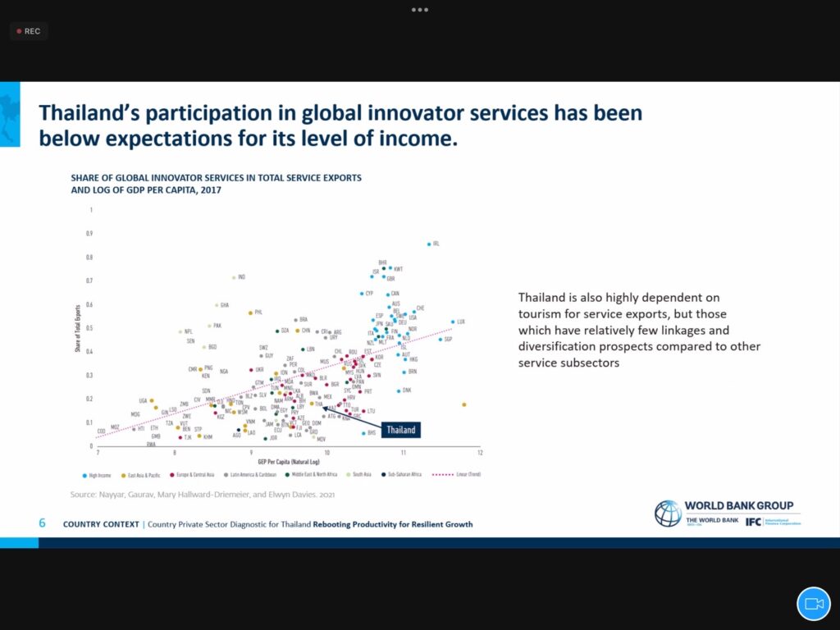Click the LUX data point on the chart

(452, 322)
